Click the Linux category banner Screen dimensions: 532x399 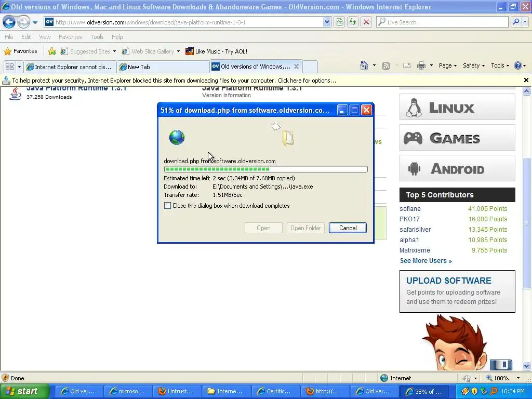(x=457, y=107)
